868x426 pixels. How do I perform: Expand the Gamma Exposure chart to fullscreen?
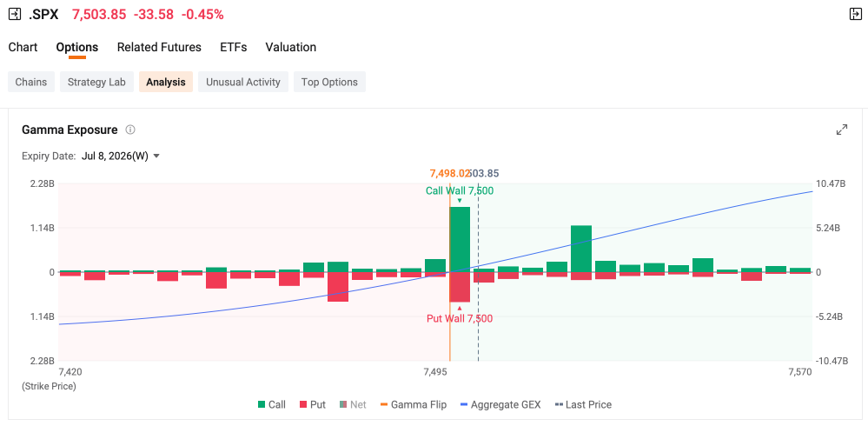point(841,130)
